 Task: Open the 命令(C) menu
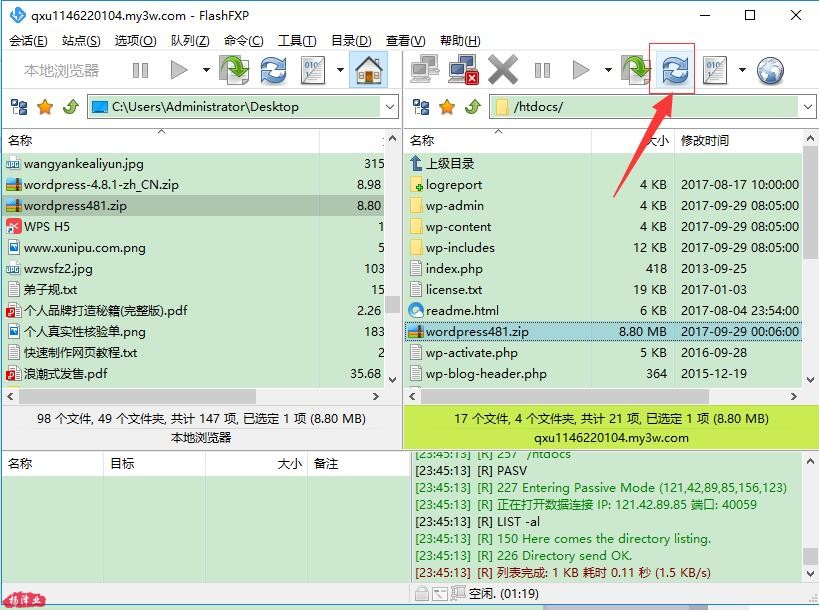coord(243,41)
